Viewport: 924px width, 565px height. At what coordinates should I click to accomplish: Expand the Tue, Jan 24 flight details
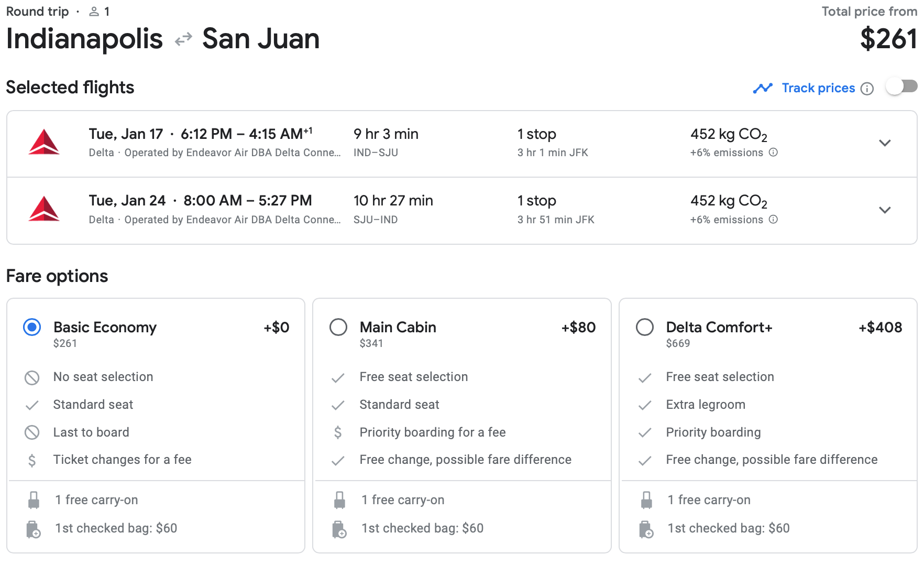(885, 210)
